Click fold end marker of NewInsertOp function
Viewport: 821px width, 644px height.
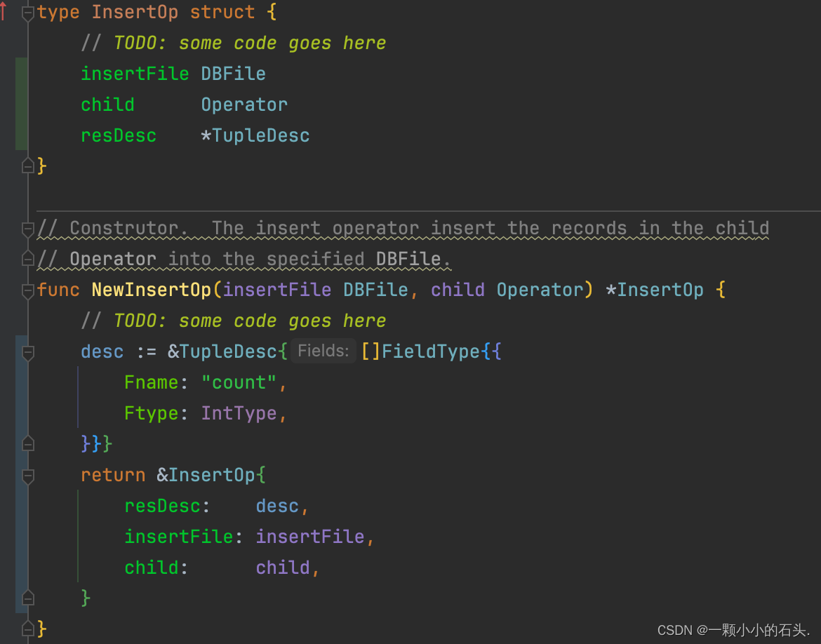click(28, 629)
